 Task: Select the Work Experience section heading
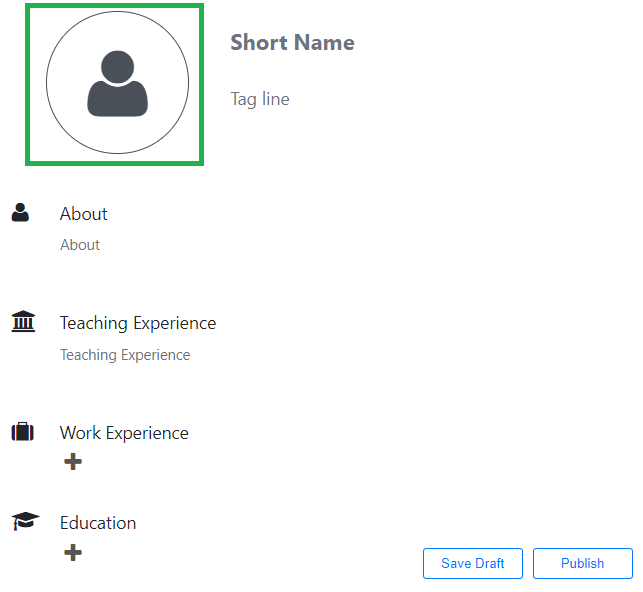click(x=124, y=433)
